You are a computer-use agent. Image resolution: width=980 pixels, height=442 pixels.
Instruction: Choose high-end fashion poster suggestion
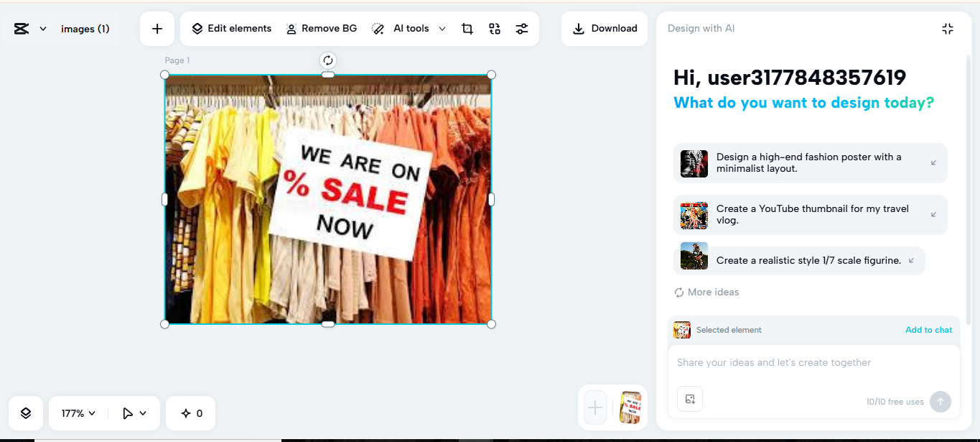[x=811, y=163]
